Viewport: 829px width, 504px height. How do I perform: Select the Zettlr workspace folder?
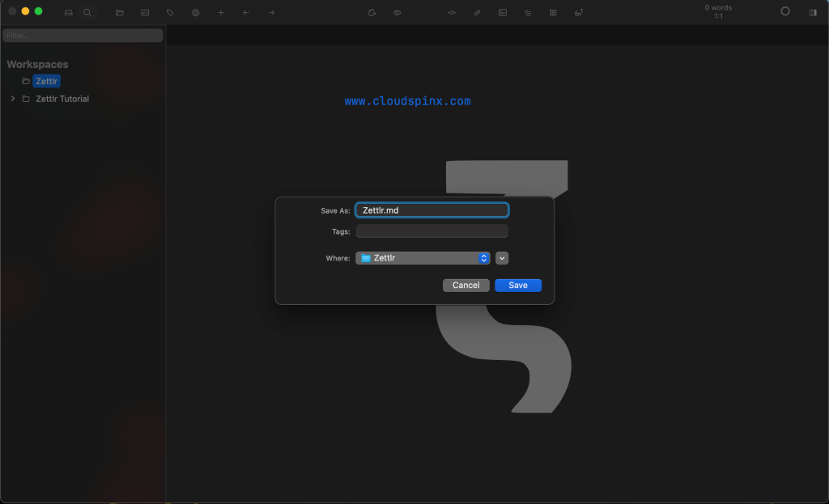46,81
